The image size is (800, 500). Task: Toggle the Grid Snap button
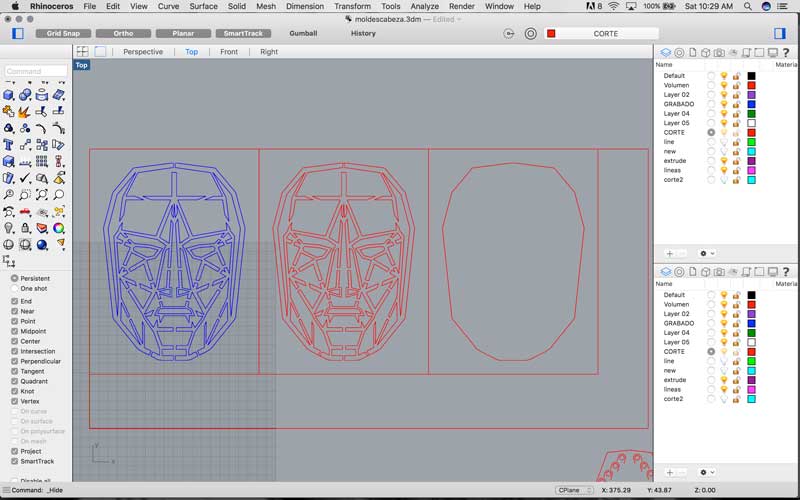pyautogui.click(x=63, y=33)
